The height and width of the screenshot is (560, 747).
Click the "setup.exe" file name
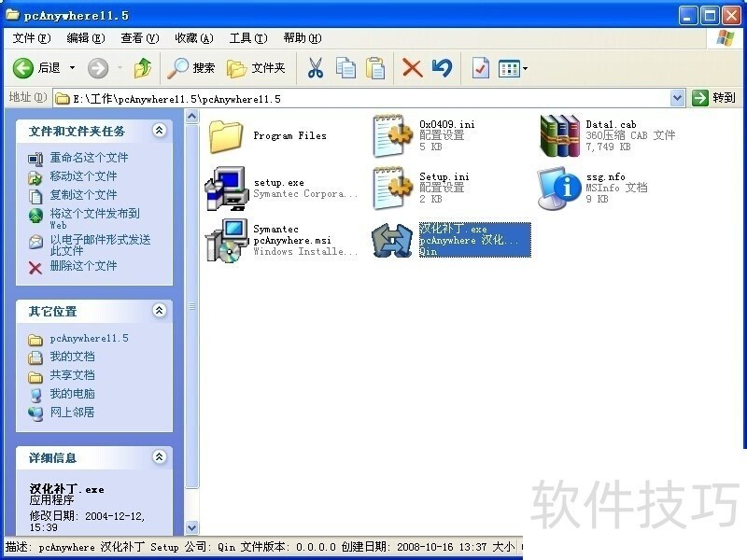coord(278,182)
